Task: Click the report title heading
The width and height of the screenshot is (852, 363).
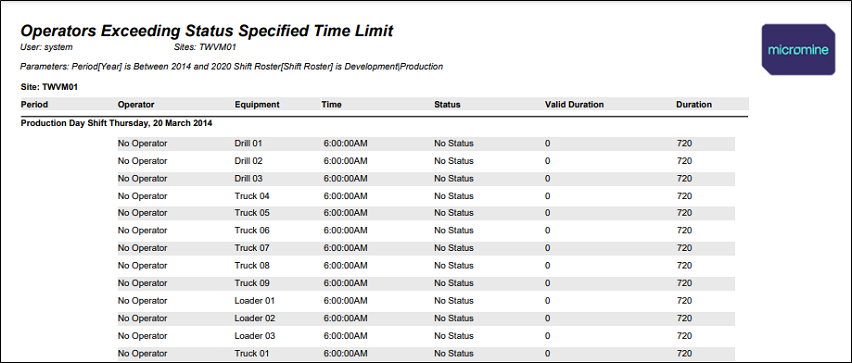Action: pyautogui.click(x=206, y=31)
